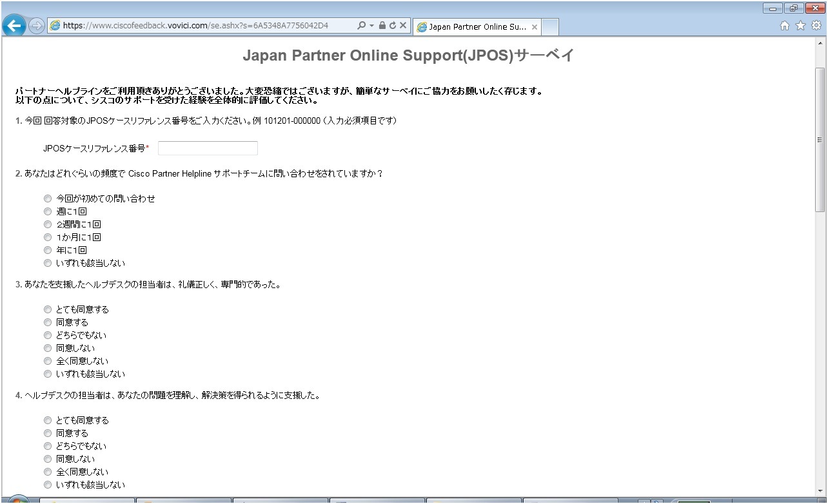Image resolution: width=828 pixels, height=504 pixels.
Task: Click the security lock icon
Action: (382, 26)
